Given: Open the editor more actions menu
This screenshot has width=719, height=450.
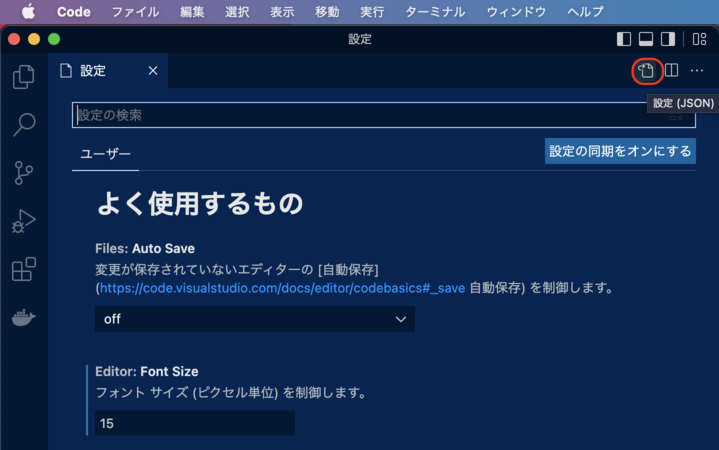Looking at the screenshot, I should coord(697,71).
